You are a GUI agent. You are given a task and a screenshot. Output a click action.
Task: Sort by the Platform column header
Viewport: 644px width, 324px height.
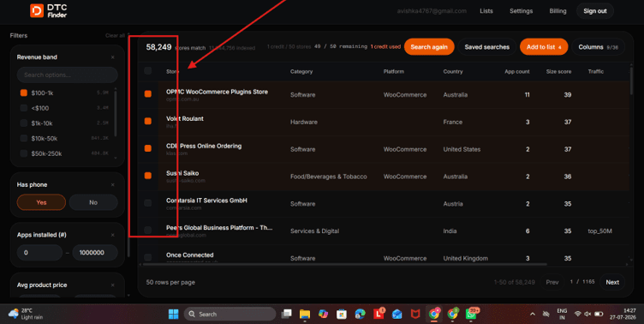(x=393, y=71)
